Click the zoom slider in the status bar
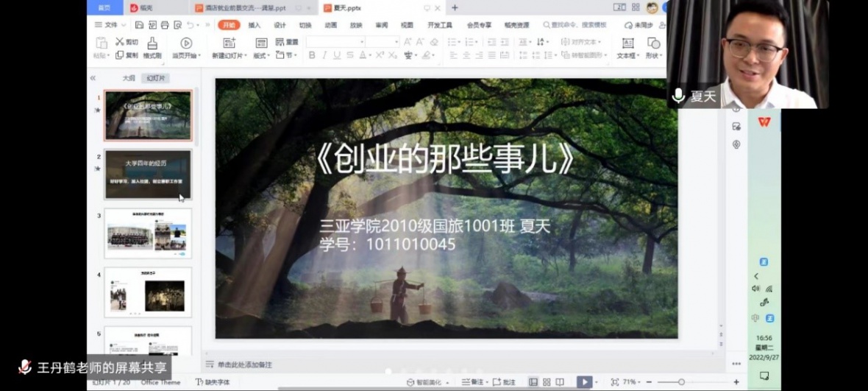The width and height of the screenshot is (868, 391). 682,382
